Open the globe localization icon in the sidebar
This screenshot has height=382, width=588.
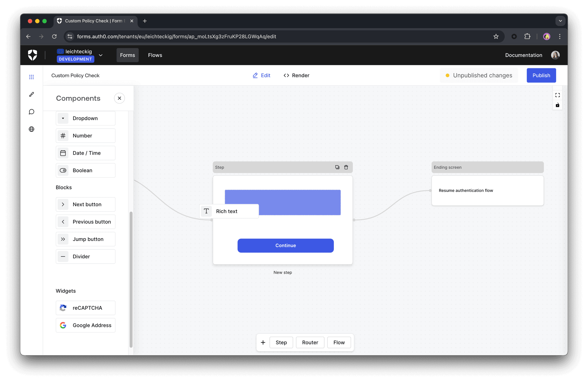[x=32, y=129]
